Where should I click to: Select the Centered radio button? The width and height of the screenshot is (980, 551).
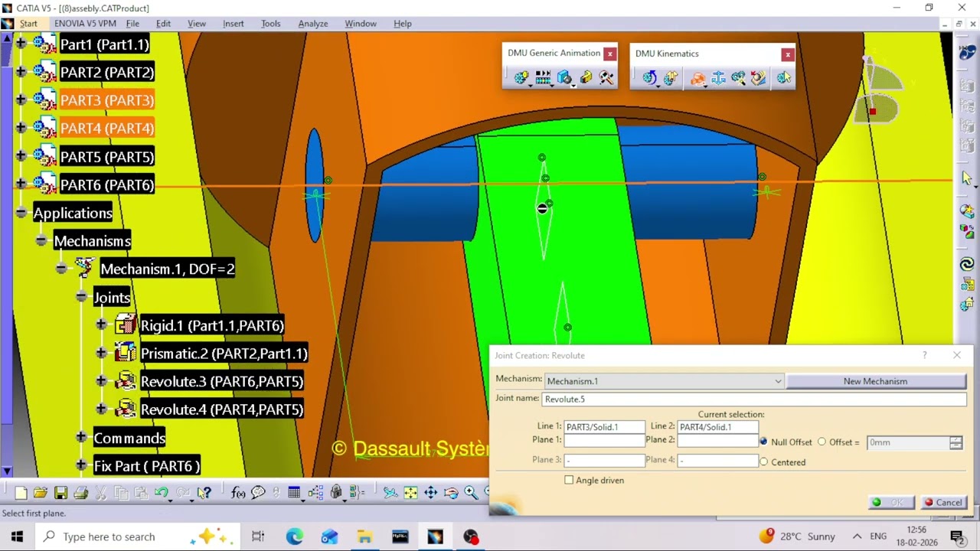[763, 461]
